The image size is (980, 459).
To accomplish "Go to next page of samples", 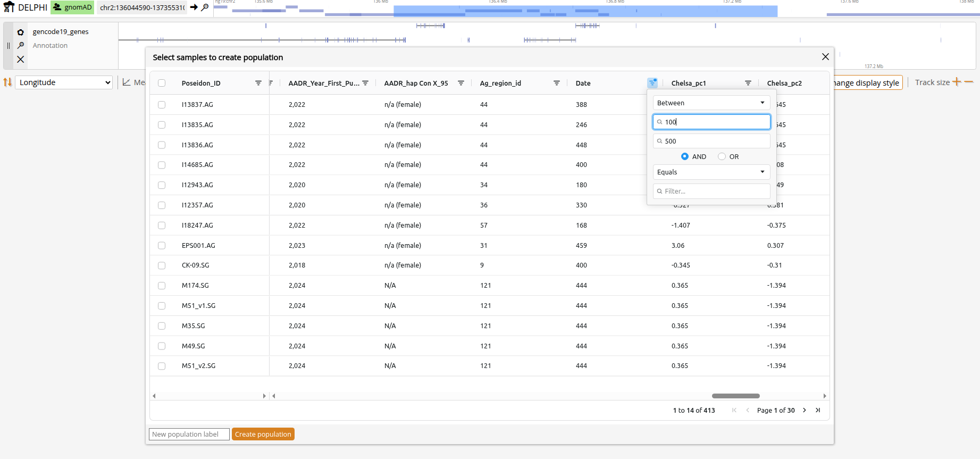I will coord(805,410).
